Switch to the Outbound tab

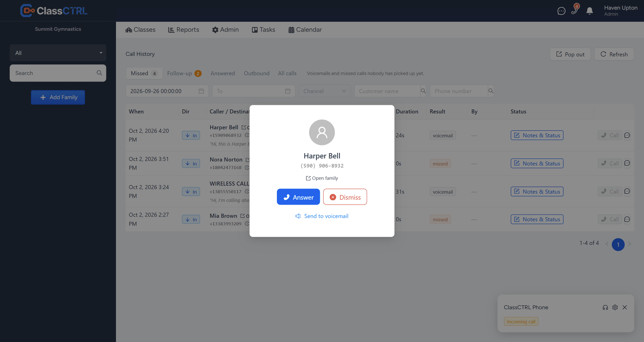(x=257, y=73)
